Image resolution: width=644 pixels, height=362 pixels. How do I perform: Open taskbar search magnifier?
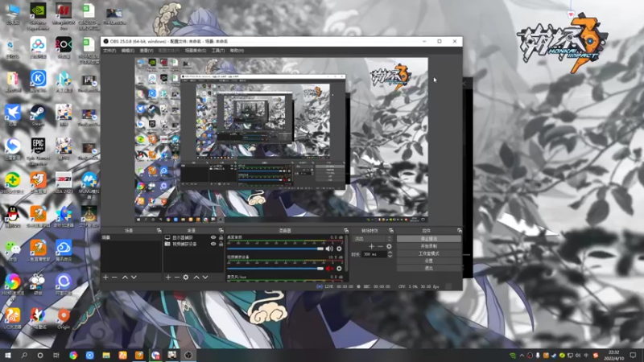(x=24, y=355)
